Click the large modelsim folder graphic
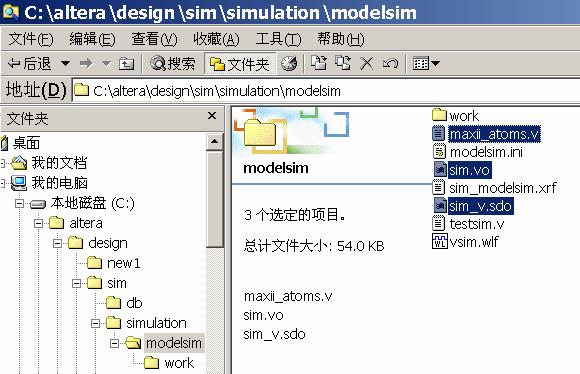The width and height of the screenshot is (580, 374). (260, 134)
